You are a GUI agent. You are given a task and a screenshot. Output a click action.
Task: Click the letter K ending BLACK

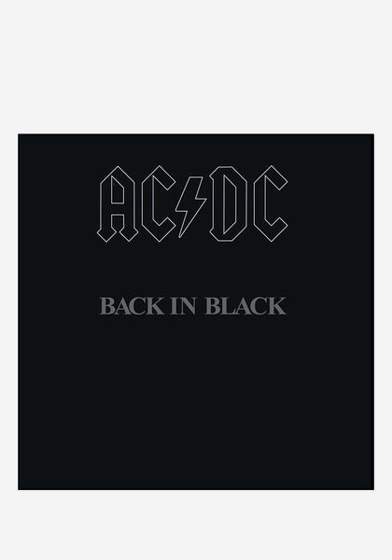(278, 306)
